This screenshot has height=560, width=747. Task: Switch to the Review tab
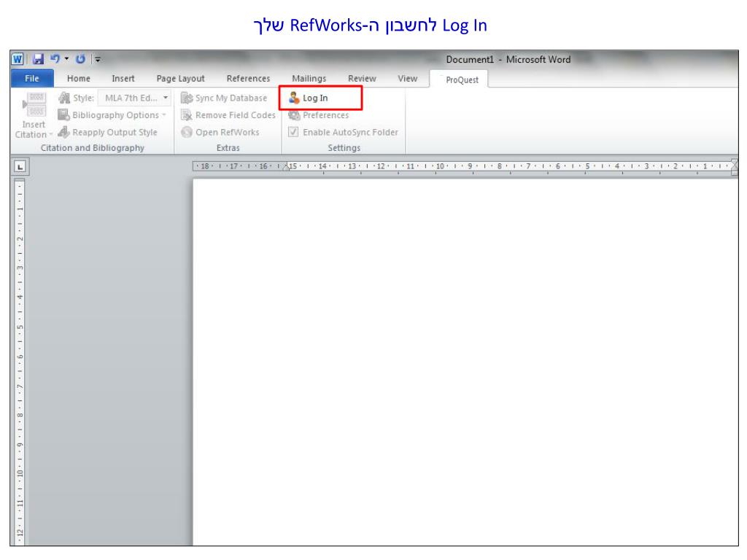pos(362,78)
